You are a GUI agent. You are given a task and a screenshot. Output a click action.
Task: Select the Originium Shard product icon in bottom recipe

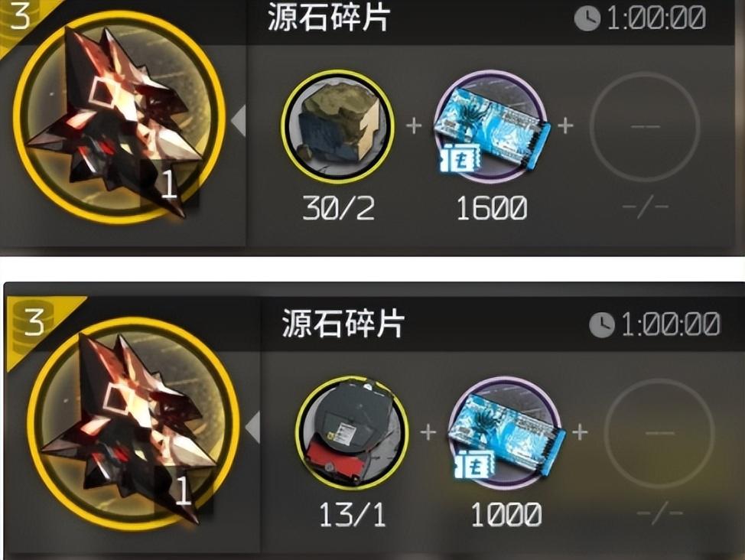point(133,424)
